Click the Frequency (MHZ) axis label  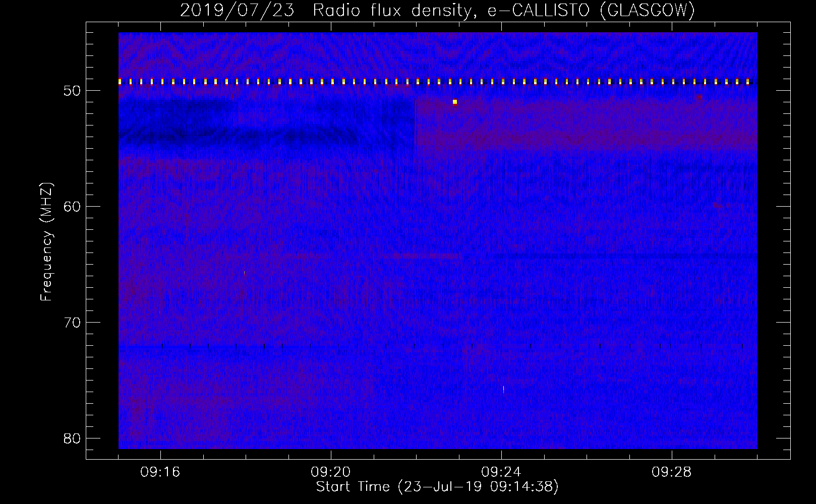tap(46, 241)
